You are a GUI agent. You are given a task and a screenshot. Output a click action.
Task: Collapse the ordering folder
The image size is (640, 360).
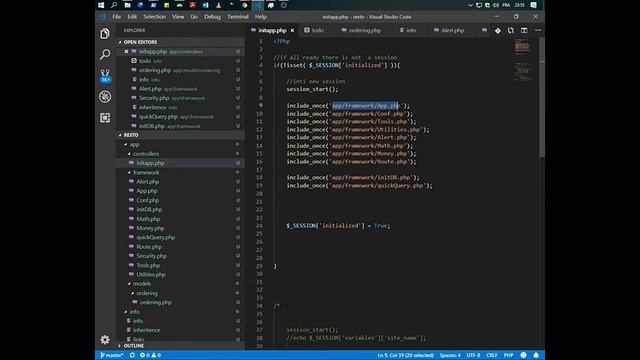[147, 293]
